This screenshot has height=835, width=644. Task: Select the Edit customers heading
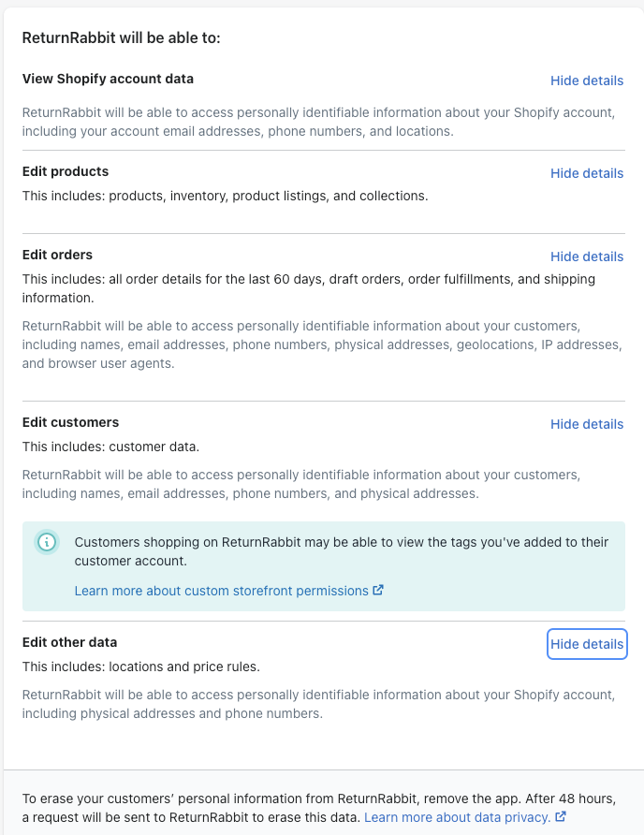click(70, 422)
